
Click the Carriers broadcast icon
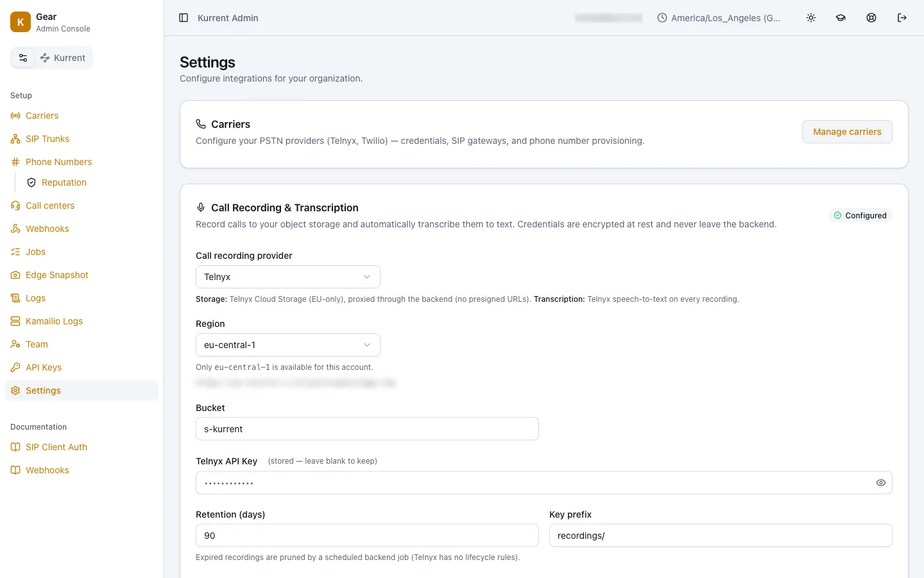[x=15, y=116]
